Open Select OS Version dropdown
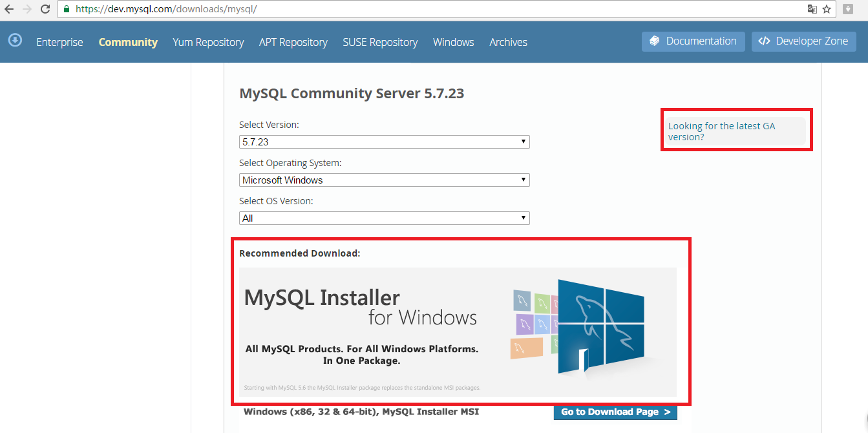Image resolution: width=868 pixels, height=433 pixels. pos(385,218)
